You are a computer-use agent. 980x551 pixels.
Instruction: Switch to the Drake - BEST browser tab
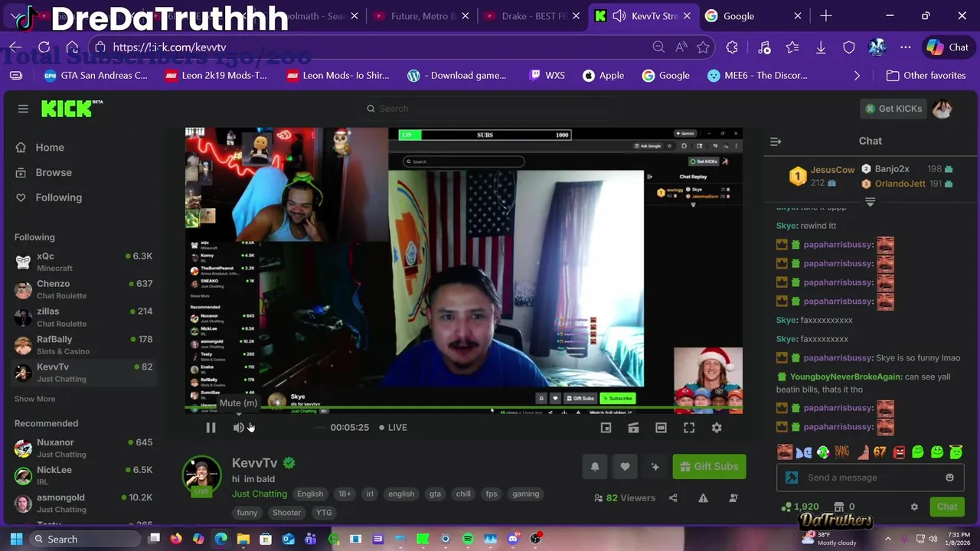click(x=531, y=16)
